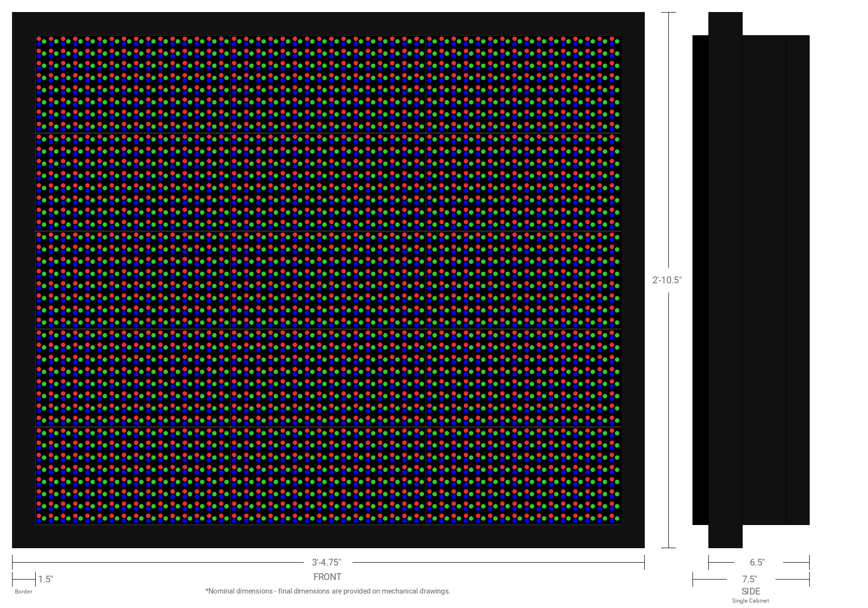868x608 pixels.
Task: Select the side-view cabinet drawing
Action: pos(751,280)
